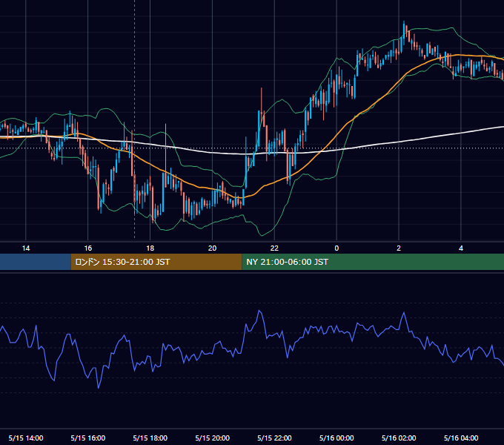Viewport: 504px width, 445px height.
Task: Click the oscillator peak near 5/15 21:30
Action: (x=259, y=311)
